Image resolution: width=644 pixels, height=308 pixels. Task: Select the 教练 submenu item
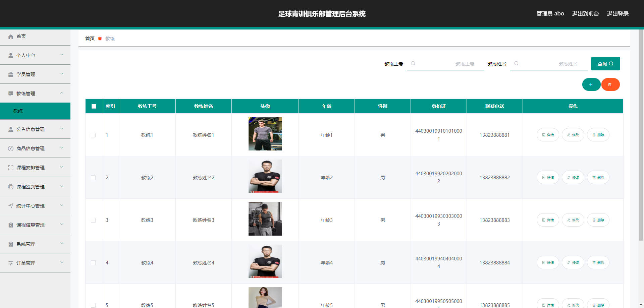click(x=35, y=111)
